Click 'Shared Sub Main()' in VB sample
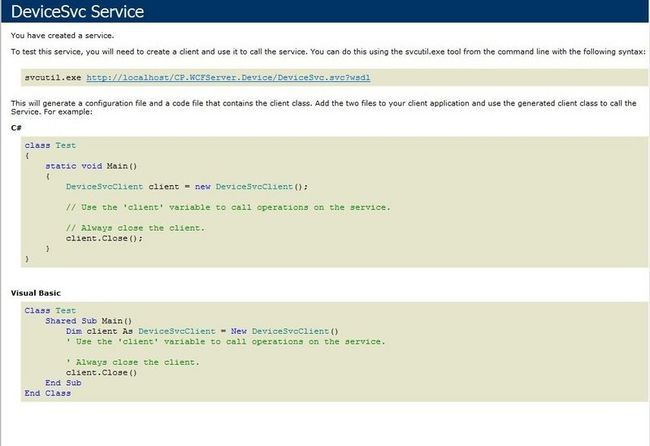 point(89,321)
